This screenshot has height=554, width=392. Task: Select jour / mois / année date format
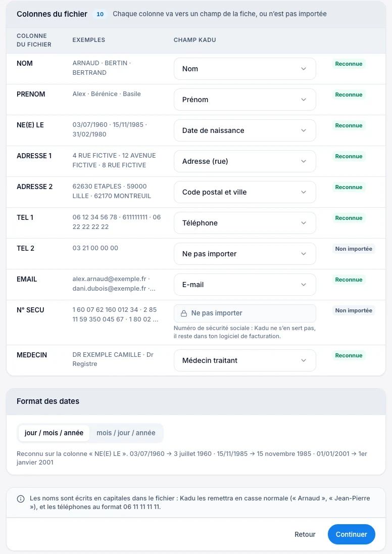54,433
